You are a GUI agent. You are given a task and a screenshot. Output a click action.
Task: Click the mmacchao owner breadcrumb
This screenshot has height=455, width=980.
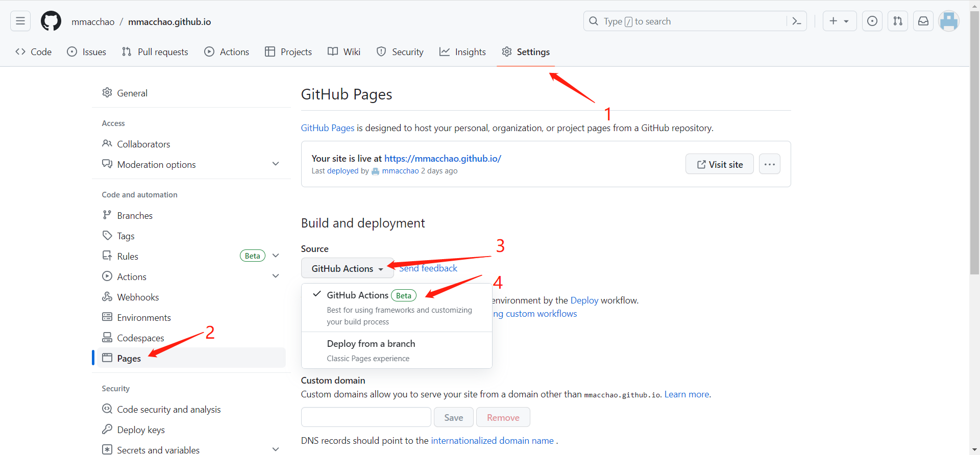tap(93, 21)
